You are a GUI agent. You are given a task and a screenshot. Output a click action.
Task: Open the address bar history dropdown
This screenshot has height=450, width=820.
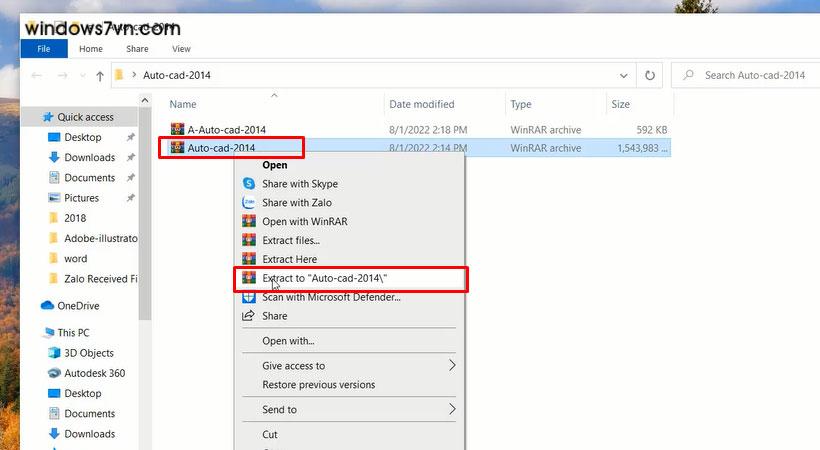click(x=624, y=75)
